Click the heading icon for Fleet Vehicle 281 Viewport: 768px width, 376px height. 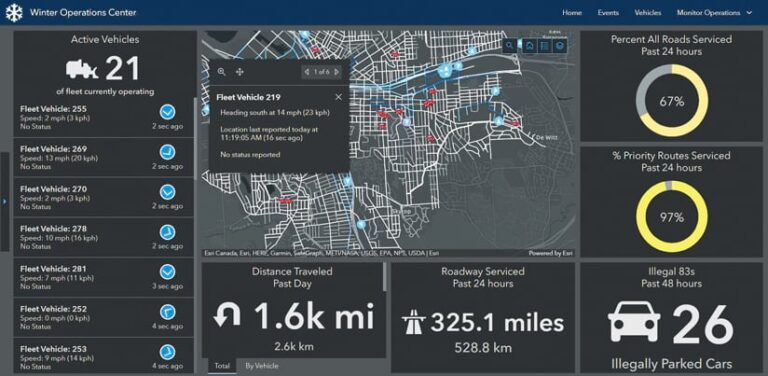tap(168, 272)
